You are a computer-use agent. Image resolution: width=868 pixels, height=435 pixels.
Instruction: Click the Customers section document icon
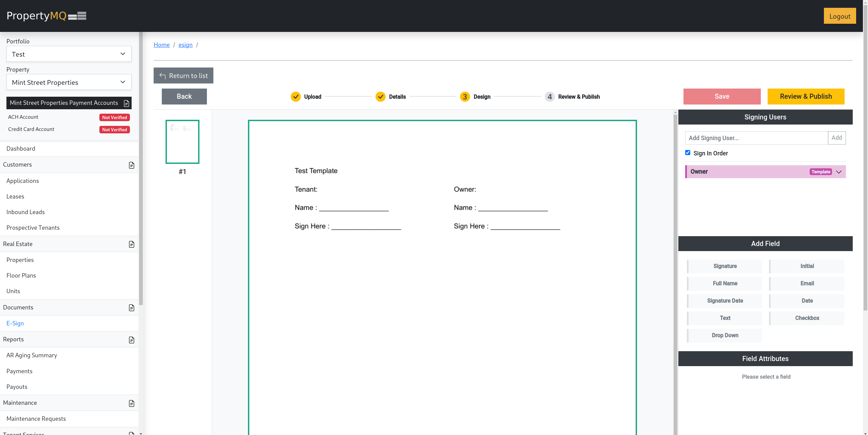(132, 165)
